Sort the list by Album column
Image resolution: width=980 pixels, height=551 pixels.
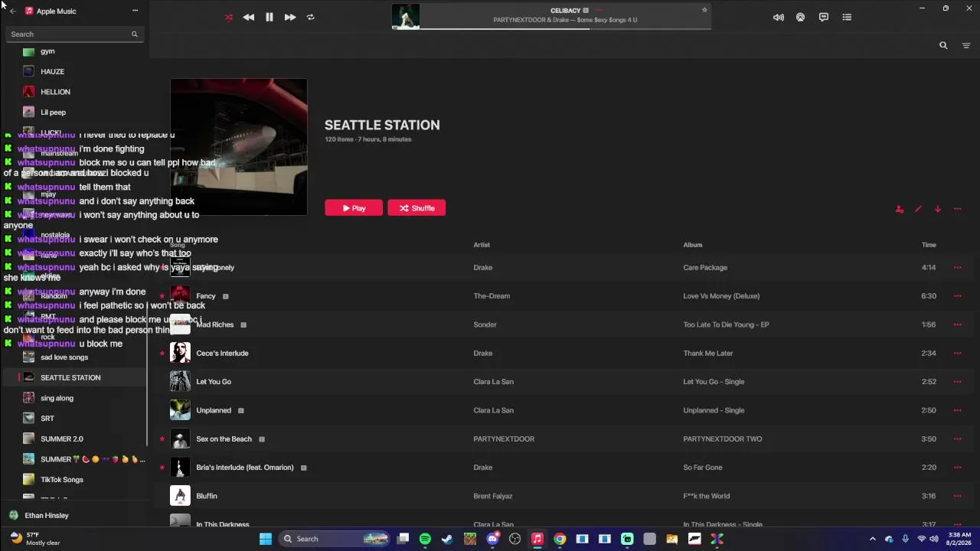[x=693, y=245]
